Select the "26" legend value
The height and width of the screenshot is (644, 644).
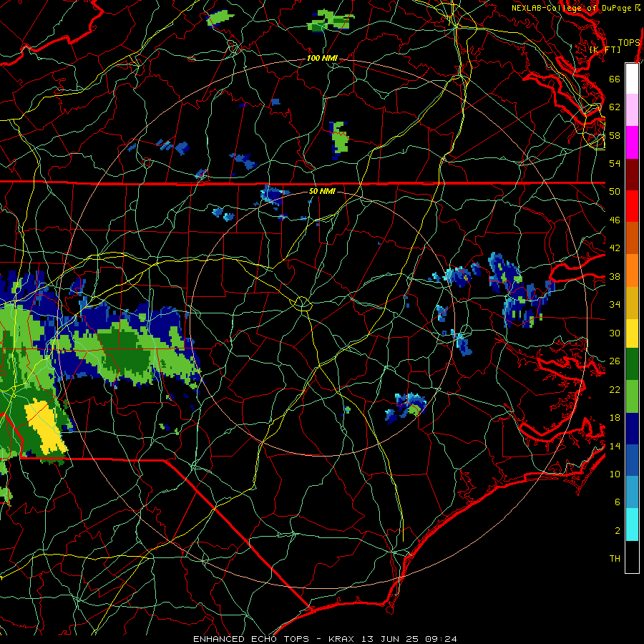click(x=615, y=361)
